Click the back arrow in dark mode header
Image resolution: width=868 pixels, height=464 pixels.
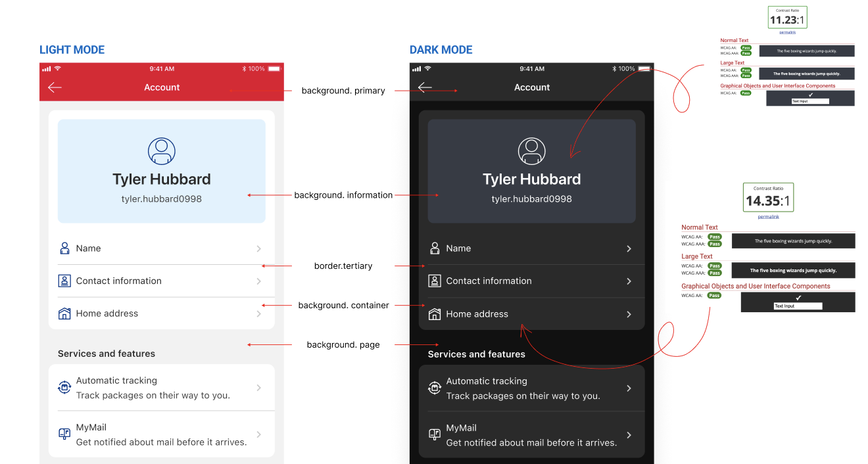(425, 87)
